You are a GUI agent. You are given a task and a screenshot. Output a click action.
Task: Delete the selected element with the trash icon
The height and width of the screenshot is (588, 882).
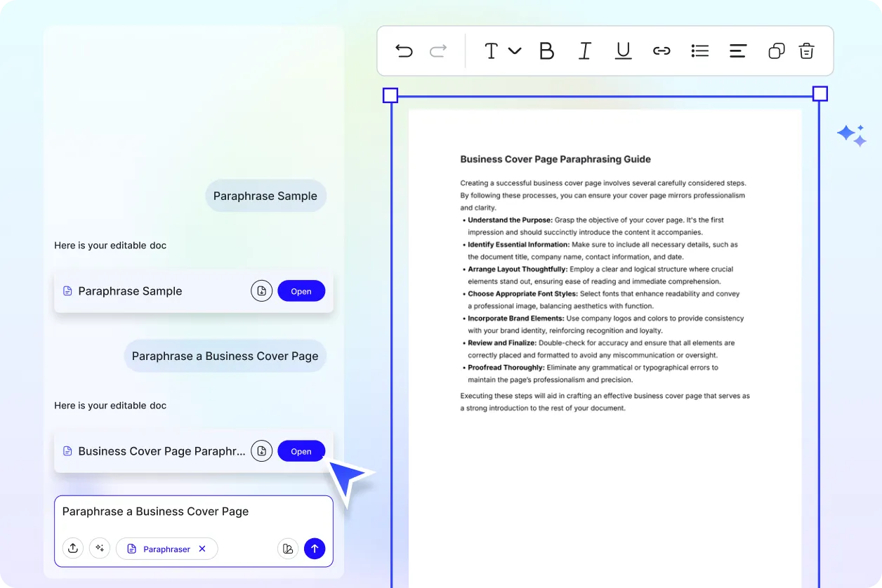pos(806,51)
